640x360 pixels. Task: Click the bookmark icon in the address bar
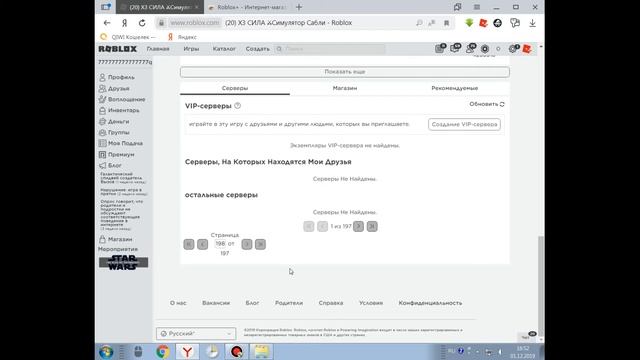[x=447, y=23]
